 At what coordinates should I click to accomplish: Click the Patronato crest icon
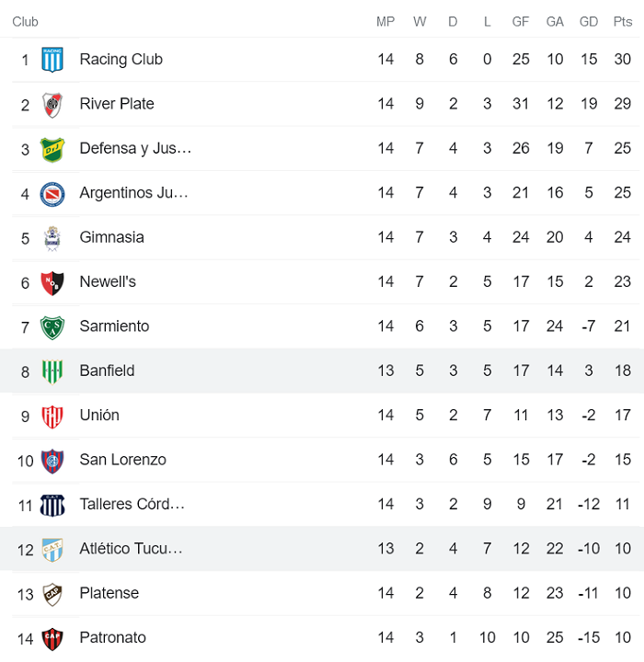point(52,638)
